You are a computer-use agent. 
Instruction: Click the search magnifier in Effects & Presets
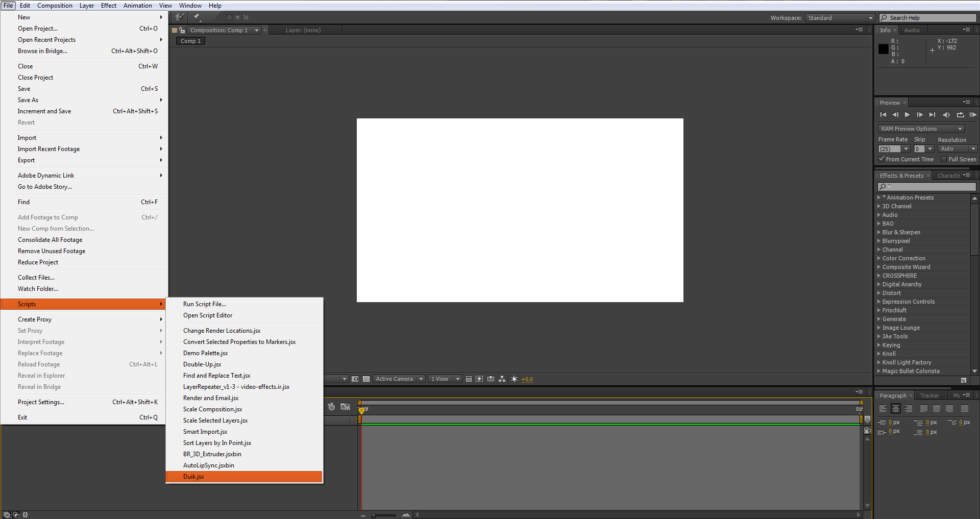coord(884,187)
